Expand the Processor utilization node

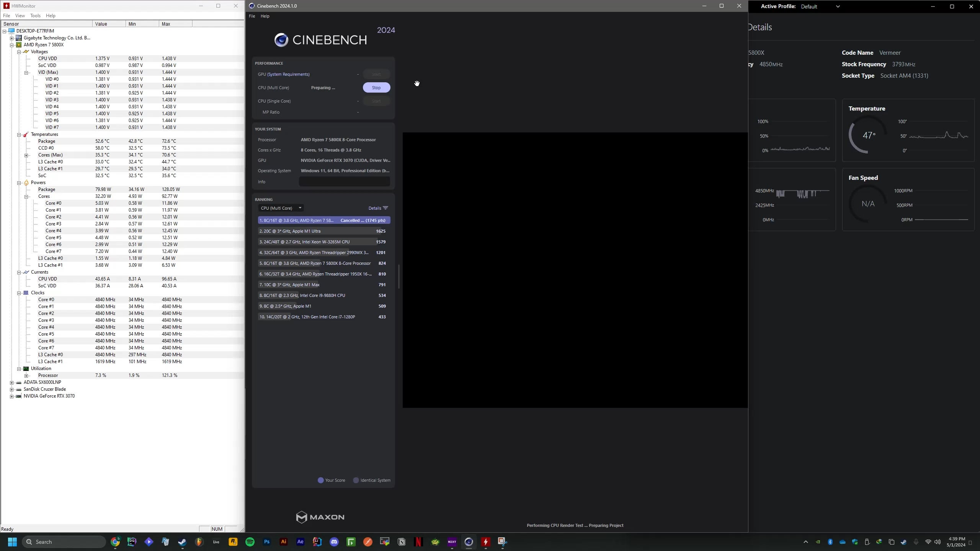tap(26, 376)
